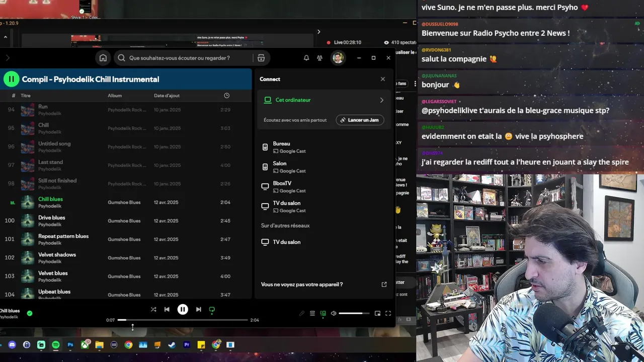This screenshot has width=644, height=362.
Task: Open the lyrics microphone icon
Action: pyautogui.click(x=302, y=313)
